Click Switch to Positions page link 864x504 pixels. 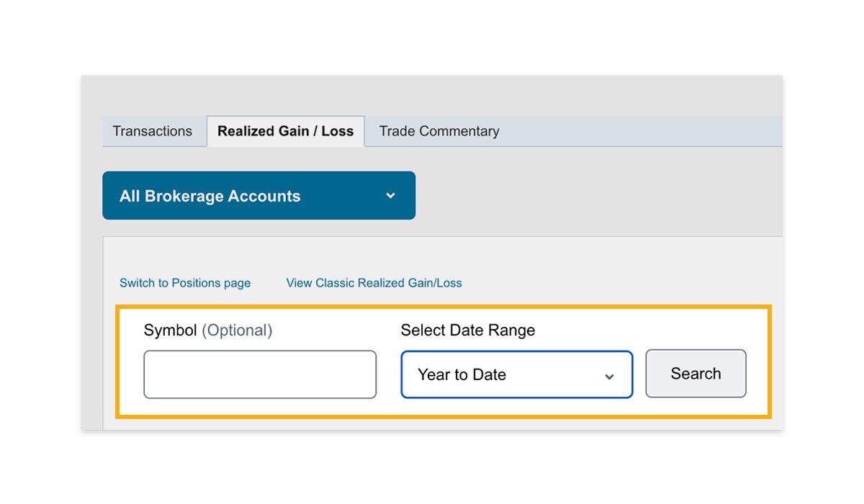185,283
